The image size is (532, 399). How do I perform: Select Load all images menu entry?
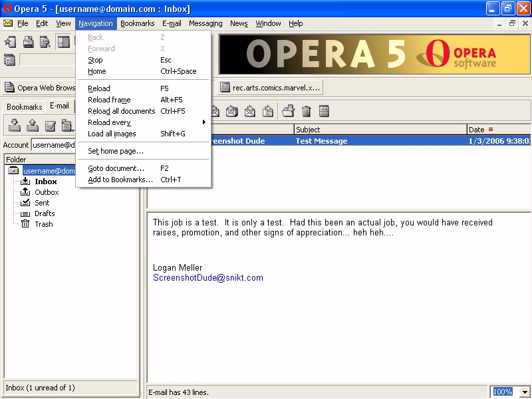click(x=143, y=134)
